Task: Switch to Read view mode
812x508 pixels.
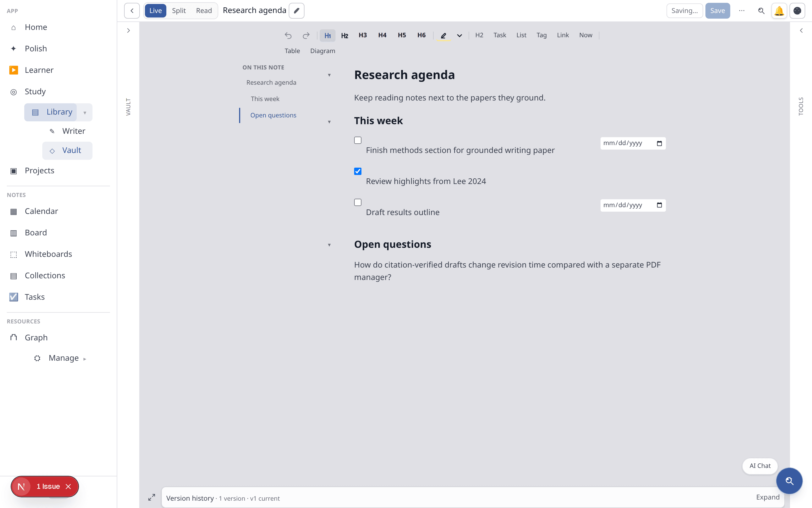Action: coord(204,11)
